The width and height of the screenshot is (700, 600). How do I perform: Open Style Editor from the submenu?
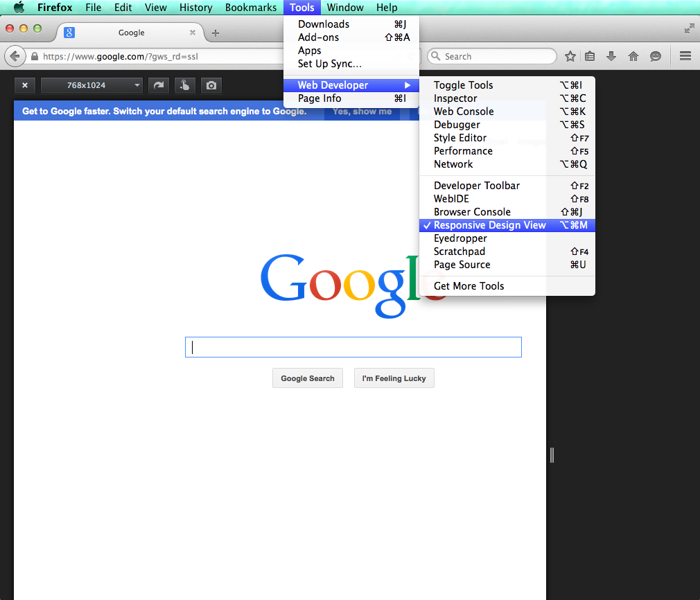click(507, 137)
